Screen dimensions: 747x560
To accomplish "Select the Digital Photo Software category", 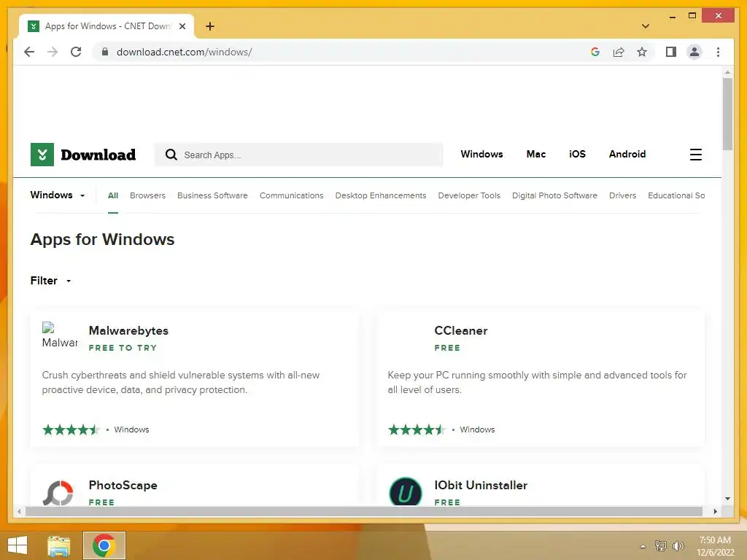I will [x=554, y=195].
